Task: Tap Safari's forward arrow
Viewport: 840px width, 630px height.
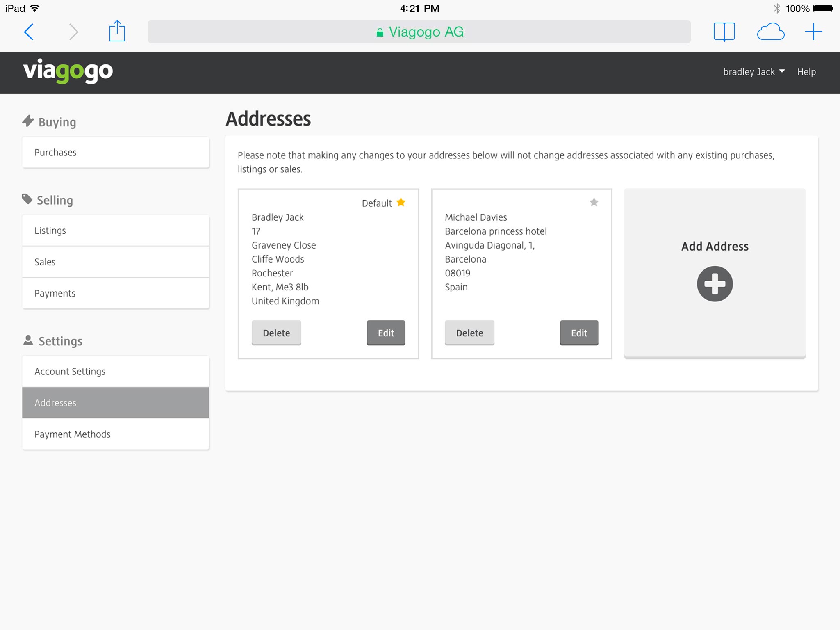Action: (x=73, y=32)
